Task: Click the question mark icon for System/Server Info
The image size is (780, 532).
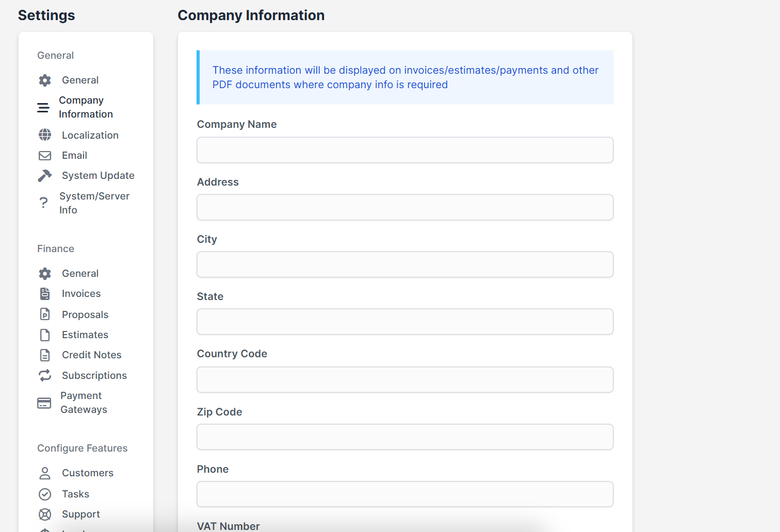Action: coord(44,203)
